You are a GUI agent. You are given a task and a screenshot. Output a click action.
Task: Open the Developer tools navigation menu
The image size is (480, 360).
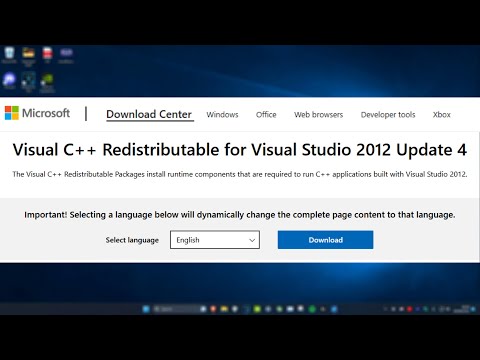(388, 115)
